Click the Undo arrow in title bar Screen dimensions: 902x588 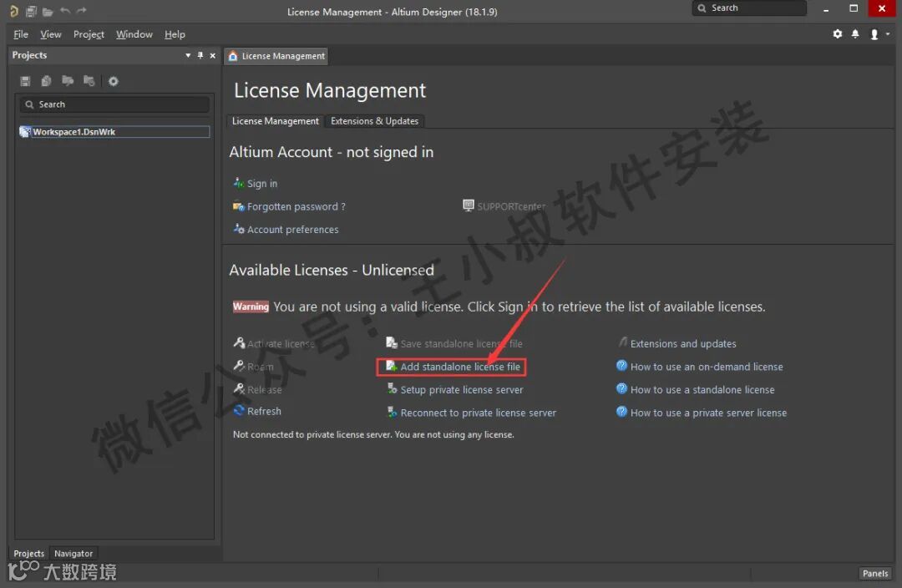(65, 10)
